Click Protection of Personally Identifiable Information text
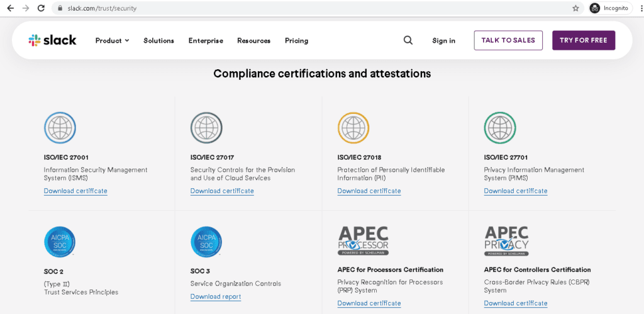Screen dimensions: 644x314 pos(391,174)
